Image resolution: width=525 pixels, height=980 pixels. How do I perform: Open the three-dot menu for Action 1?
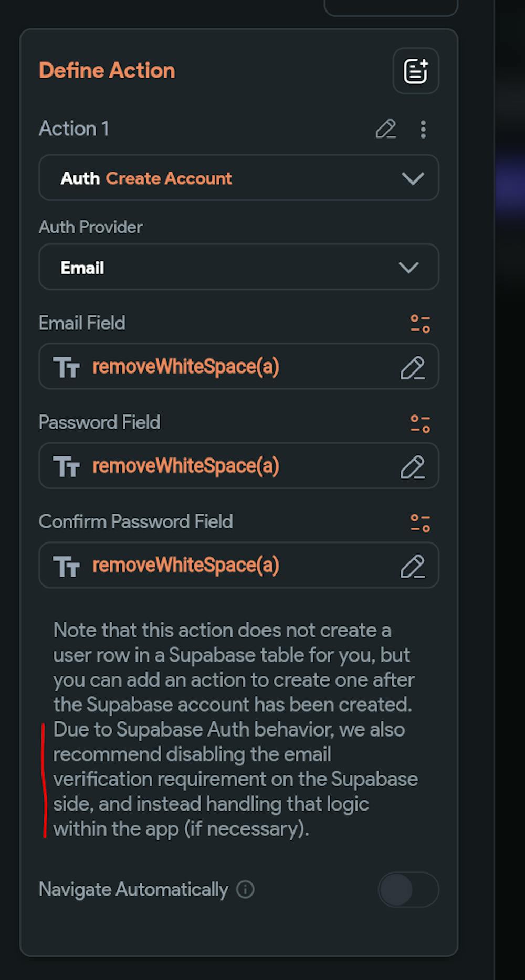click(423, 129)
